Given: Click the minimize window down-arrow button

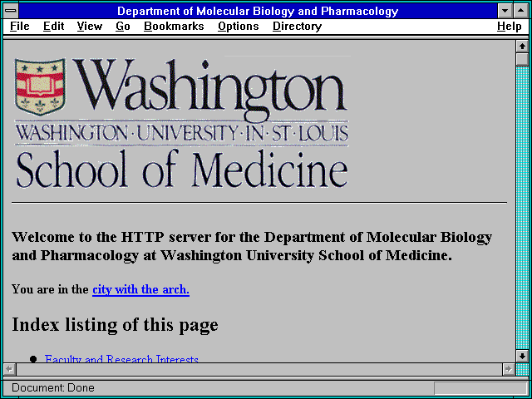Looking at the screenshot, I should pyautogui.click(x=505, y=11).
